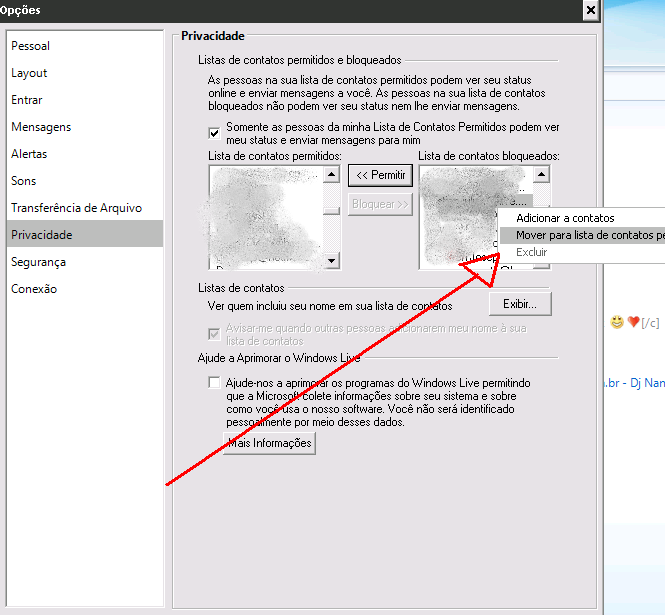Click 'Excluir' in the context menu
The height and width of the screenshot is (615, 665).
pyautogui.click(x=532, y=252)
